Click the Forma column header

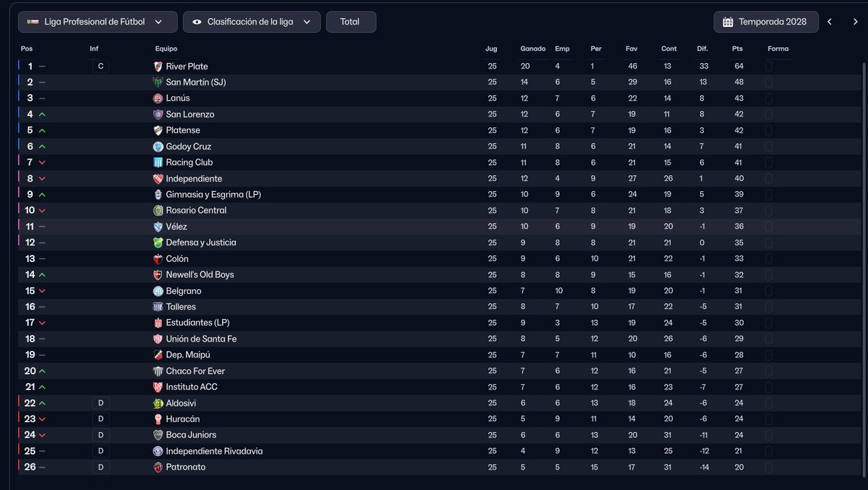tap(778, 48)
